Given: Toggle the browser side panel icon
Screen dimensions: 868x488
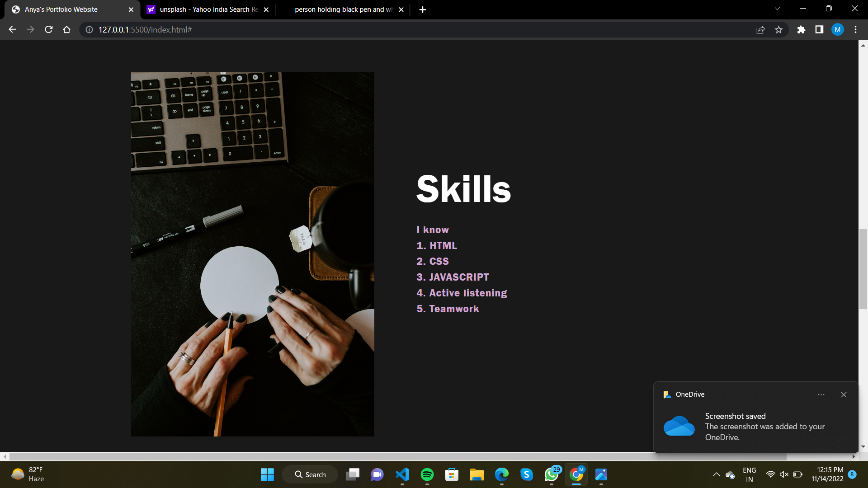Looking at the screenshot, I should tap(819, 29).
